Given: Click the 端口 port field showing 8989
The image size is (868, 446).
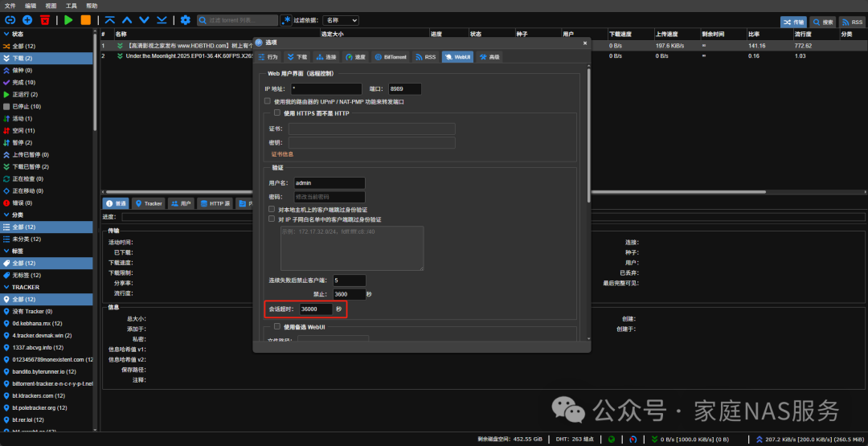Looking at the screenshot, I should (x=404, y=88).
